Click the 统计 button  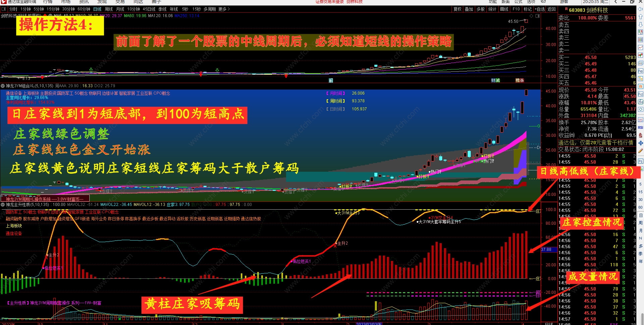click(492, 9)
